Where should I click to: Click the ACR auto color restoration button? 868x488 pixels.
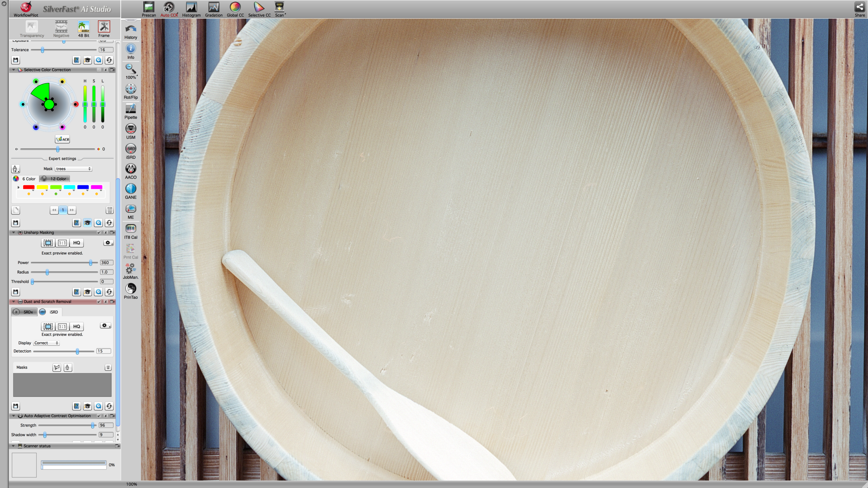click(x=62, y=139)
